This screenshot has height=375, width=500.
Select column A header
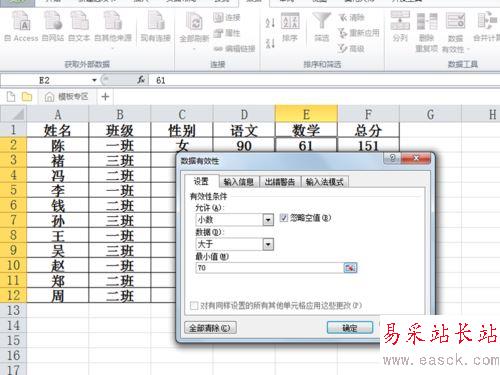tap(58, 114)
